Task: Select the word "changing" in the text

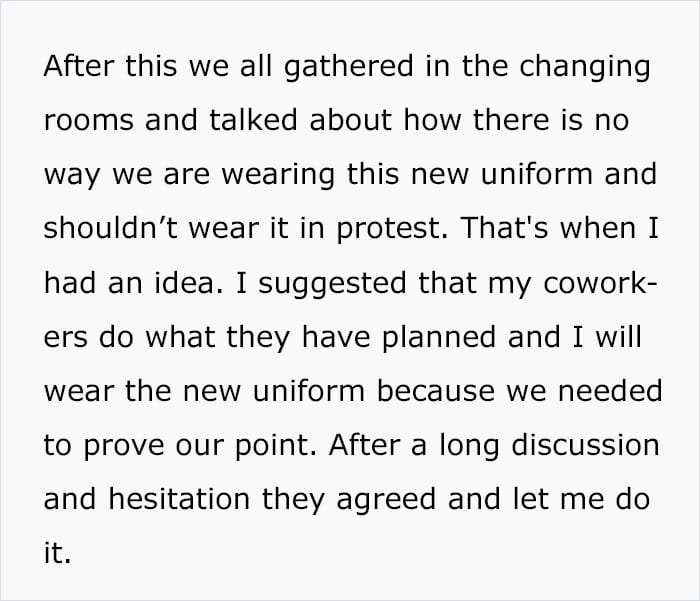Action: [x=585, y=67]
